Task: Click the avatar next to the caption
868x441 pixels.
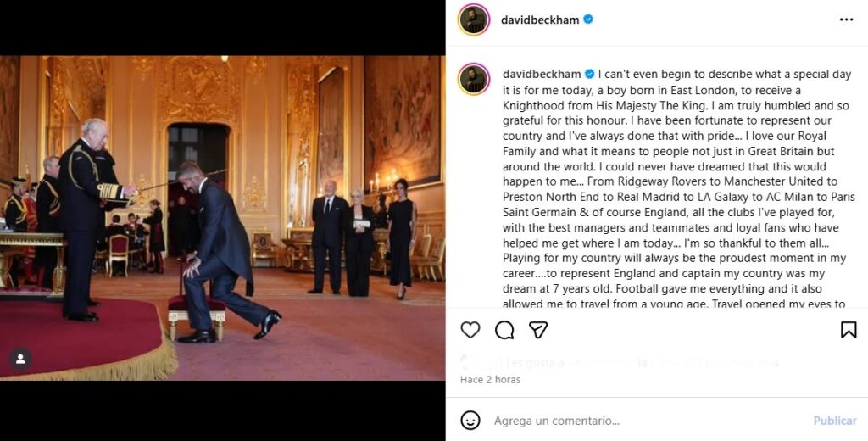Action: [474, 79]
